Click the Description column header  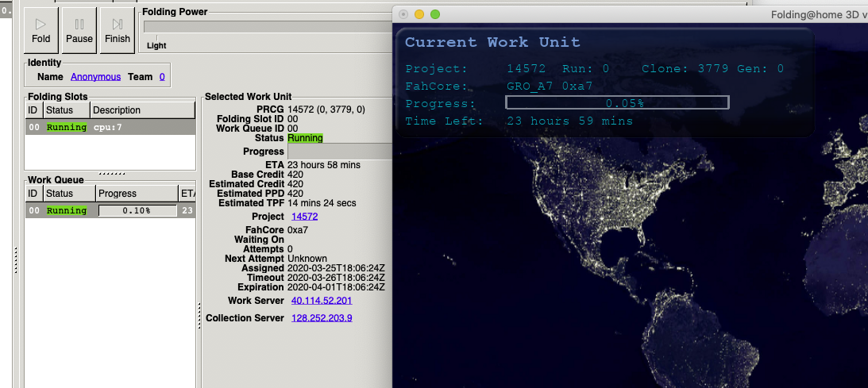(143, 110)
